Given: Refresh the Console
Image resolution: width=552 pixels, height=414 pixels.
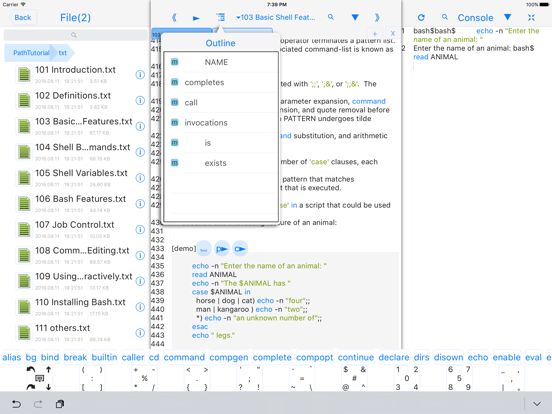Looking at the screenshot, I should (x=421, y=17).
